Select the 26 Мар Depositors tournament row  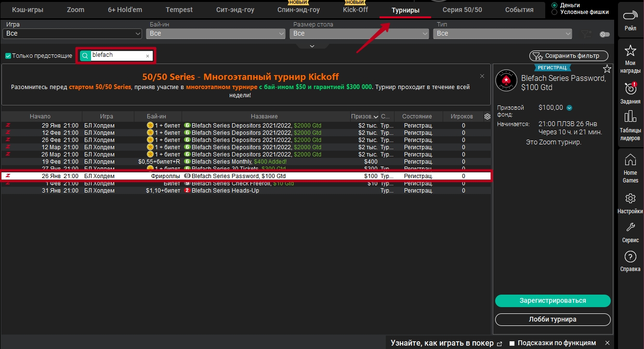[246, 155]
